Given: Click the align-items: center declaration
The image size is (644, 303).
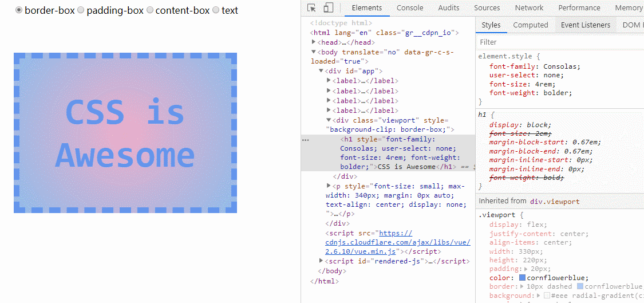Looking at the screenshot, I should point(530,242).
